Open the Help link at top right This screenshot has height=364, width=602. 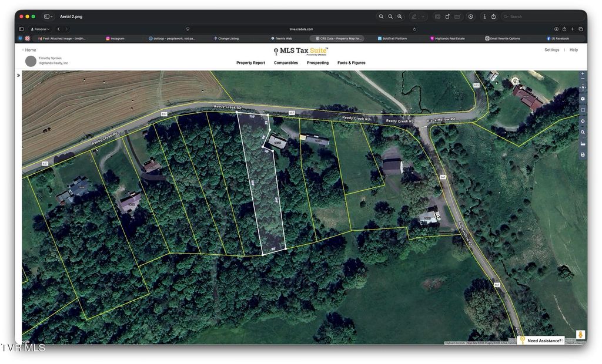573,50
